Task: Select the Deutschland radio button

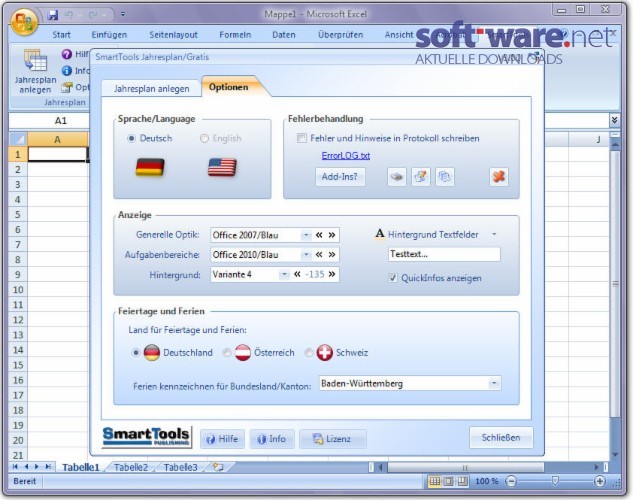Action: click(x=136, y=353)
